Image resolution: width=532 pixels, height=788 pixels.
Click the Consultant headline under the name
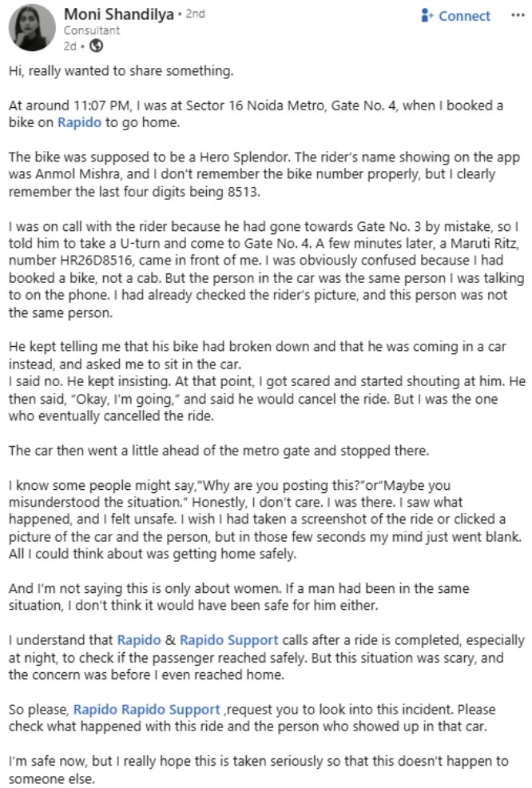point(91,30)
